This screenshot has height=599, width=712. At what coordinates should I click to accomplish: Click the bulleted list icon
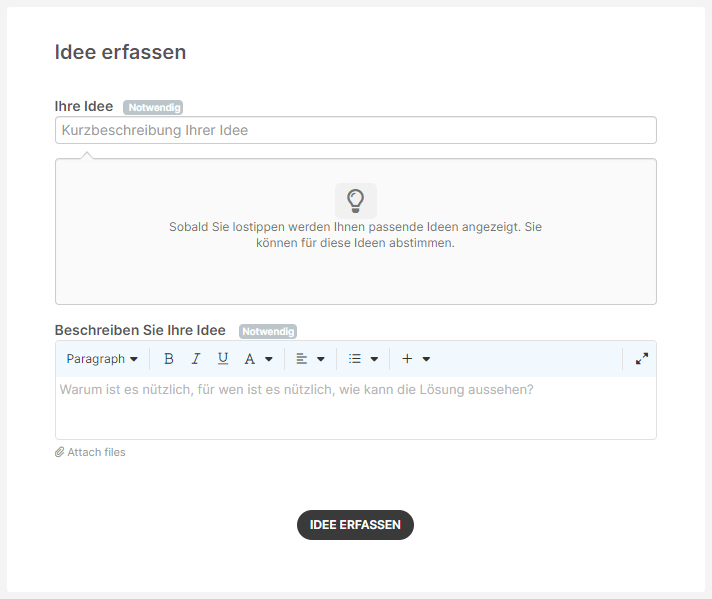[x=355, y=359]
